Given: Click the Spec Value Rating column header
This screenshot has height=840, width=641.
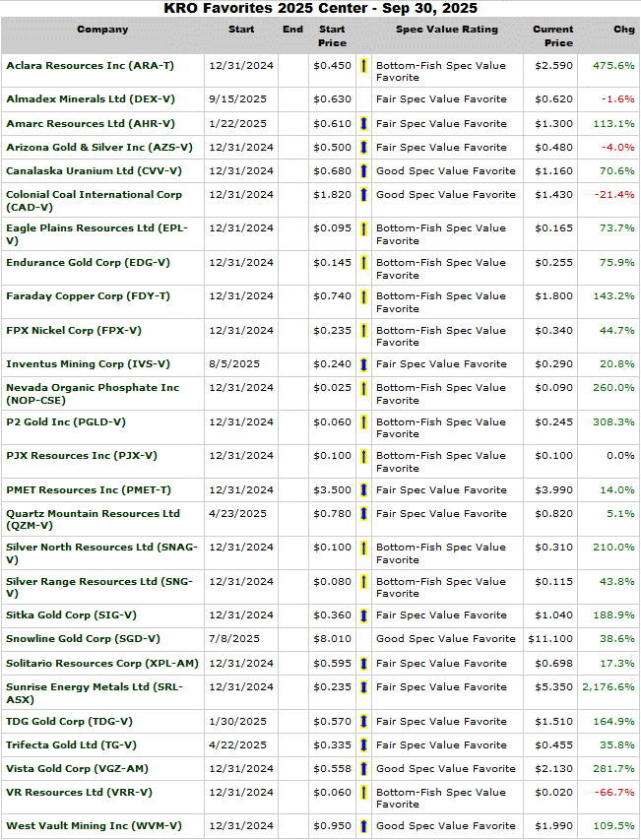Looking at the screenshot, I should pyautogui.click(x=447, y=30).
